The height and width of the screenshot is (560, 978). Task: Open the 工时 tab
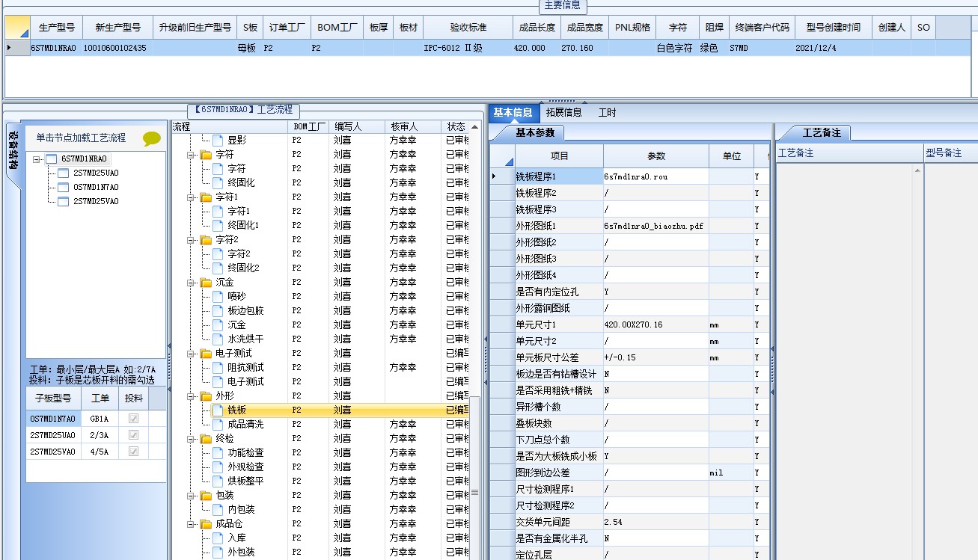[607, 113]
